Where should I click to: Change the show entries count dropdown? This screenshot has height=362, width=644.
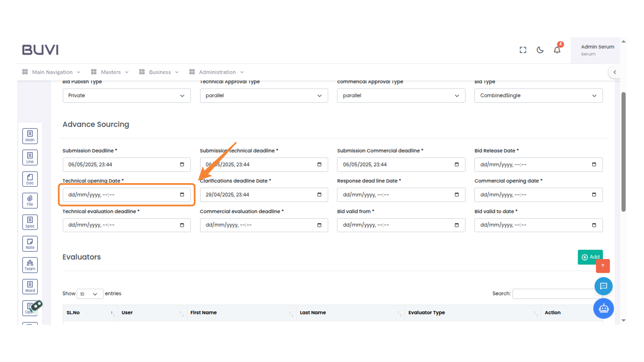point(89,294)
